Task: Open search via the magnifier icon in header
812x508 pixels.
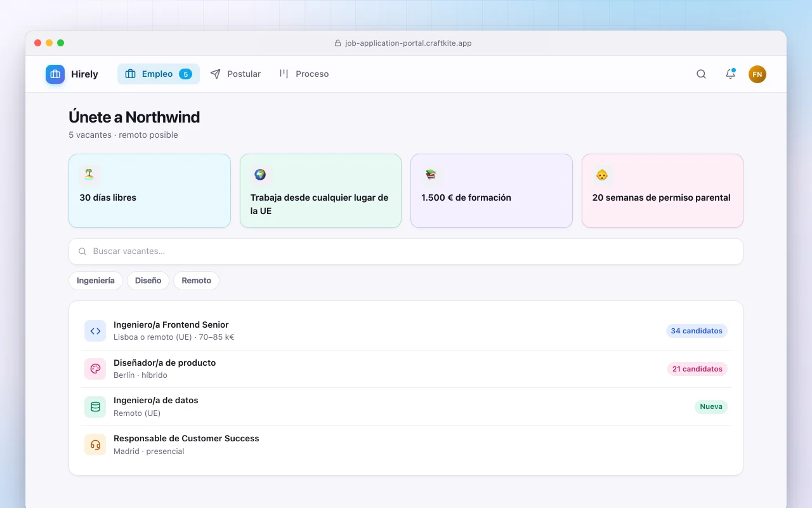Action: point(701,74)
